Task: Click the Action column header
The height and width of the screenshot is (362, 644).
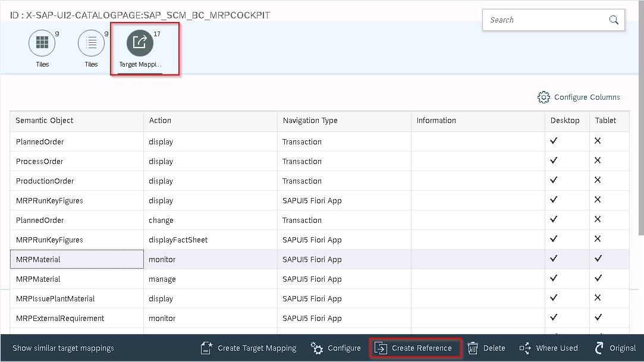Action: coord(209,121)
